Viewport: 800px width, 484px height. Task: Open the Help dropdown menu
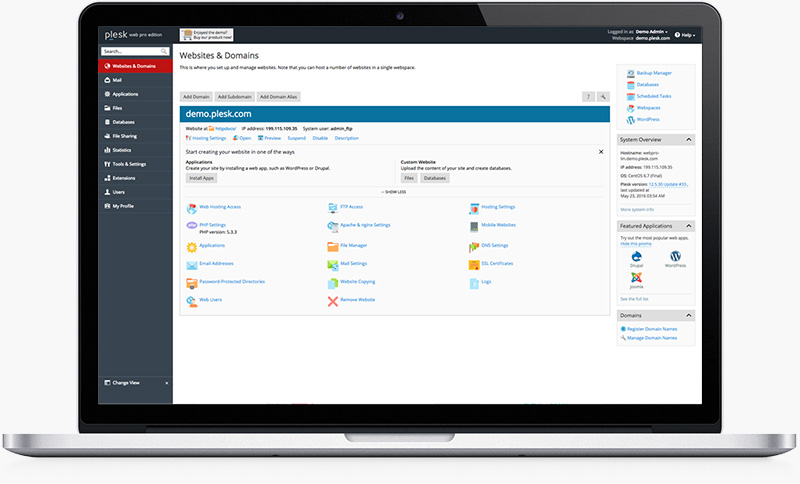(685, 35)
